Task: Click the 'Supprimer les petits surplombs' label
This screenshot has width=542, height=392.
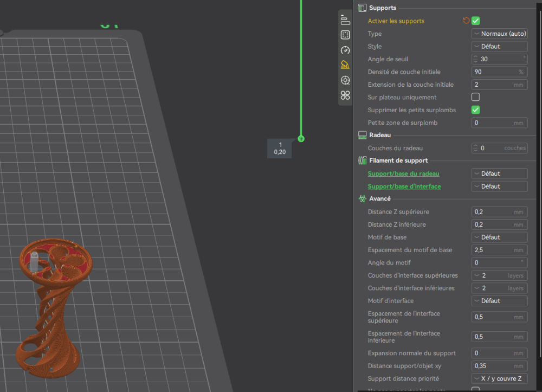Action: click(x=412, y=110)
